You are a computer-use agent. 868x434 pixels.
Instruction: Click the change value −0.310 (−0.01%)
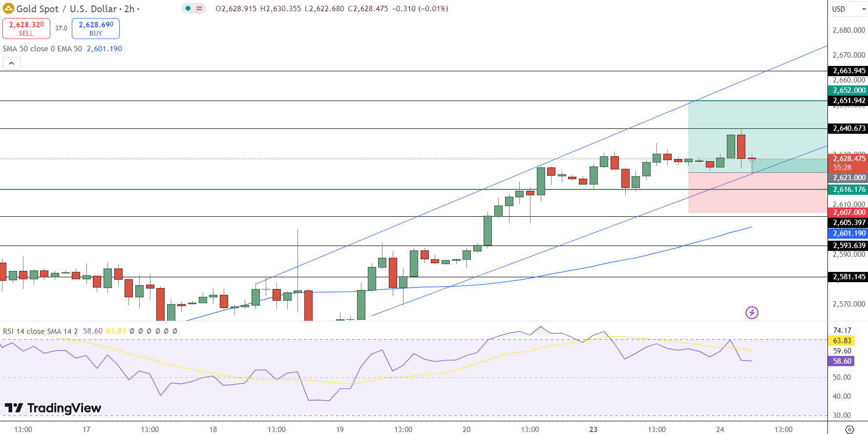[x=420, y=9]
